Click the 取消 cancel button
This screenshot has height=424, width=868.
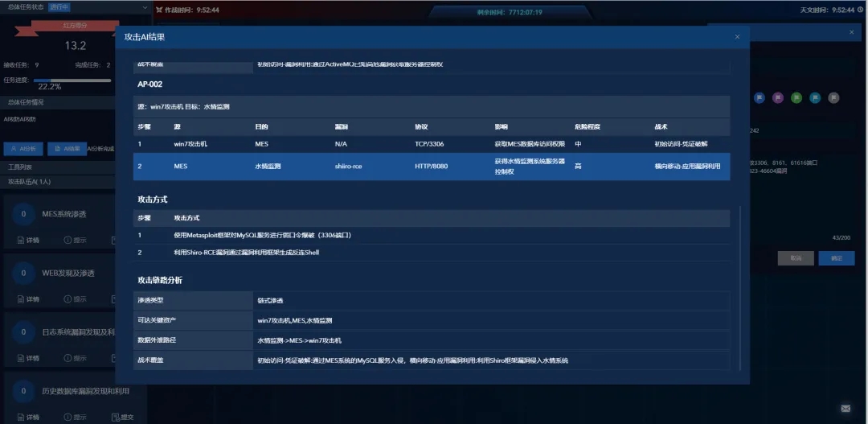[795, 258]
